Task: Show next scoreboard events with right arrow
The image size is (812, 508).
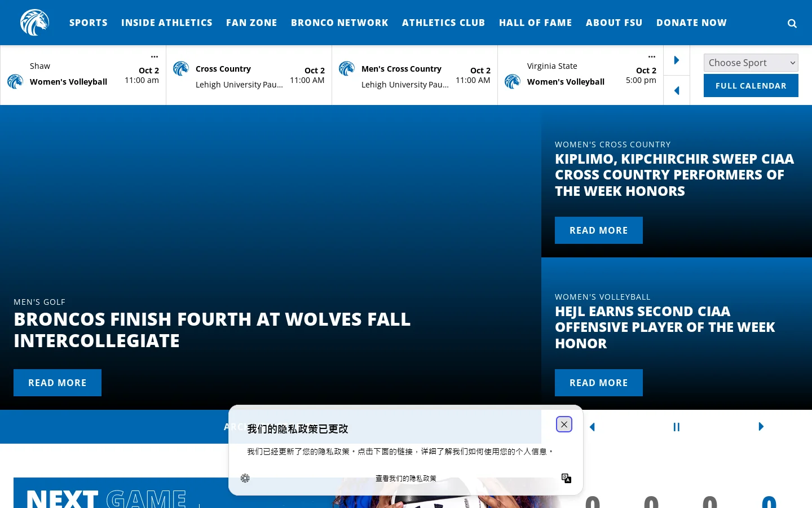Action: [x=677, y=60]
